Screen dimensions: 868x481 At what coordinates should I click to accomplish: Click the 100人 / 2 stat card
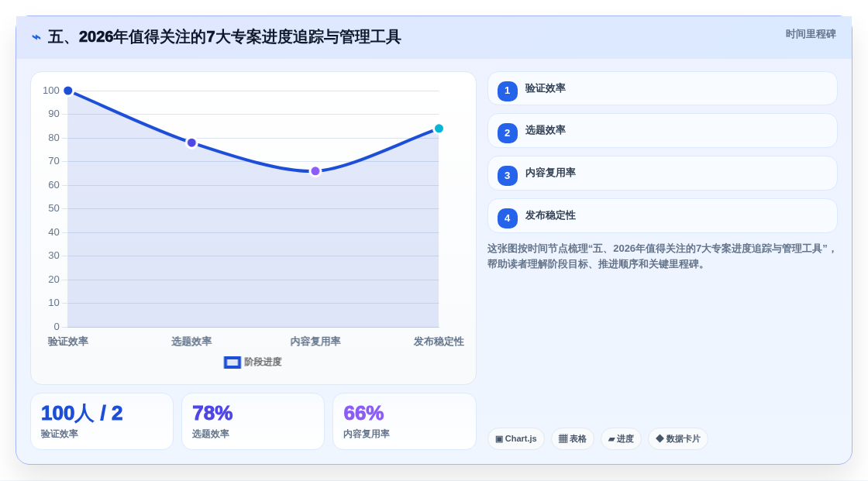tap(102, 421)
